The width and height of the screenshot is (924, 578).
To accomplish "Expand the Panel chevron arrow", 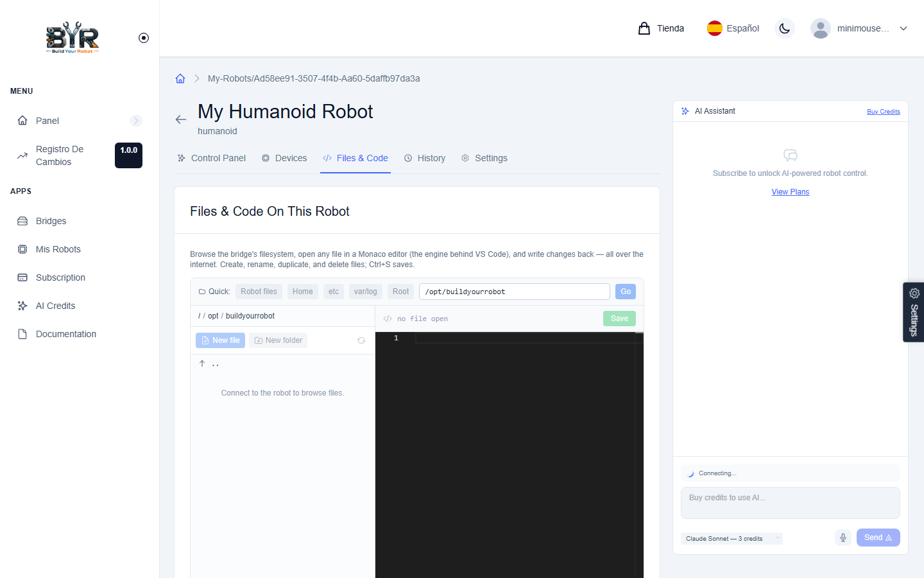I will (135, 121).
